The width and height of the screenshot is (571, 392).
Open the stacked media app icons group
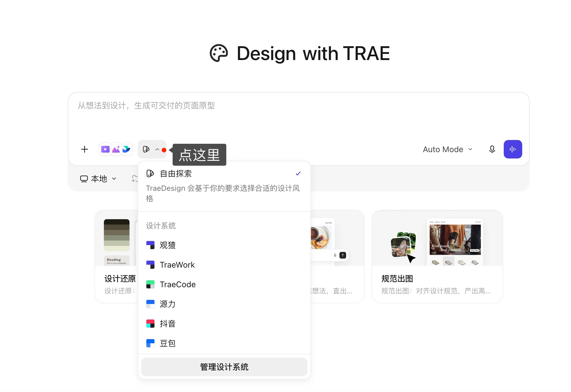(116, 149)
